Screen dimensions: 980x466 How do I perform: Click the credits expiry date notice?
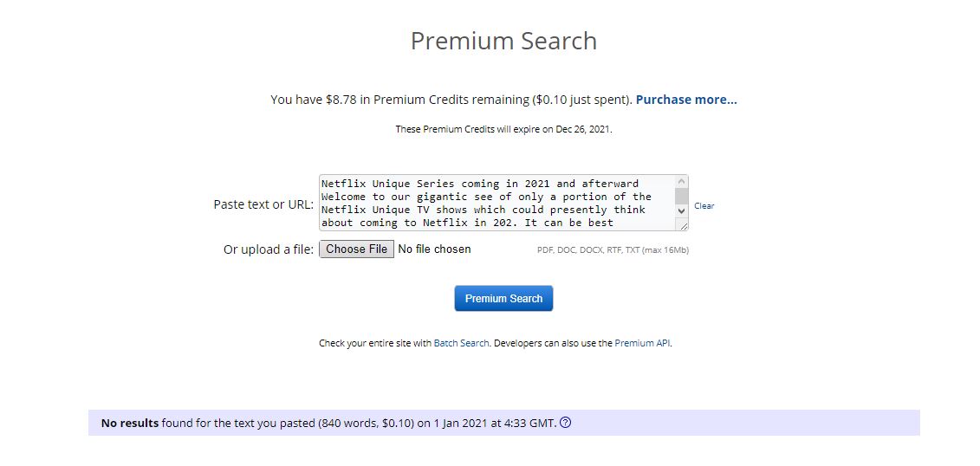click(x=503, y=129)
